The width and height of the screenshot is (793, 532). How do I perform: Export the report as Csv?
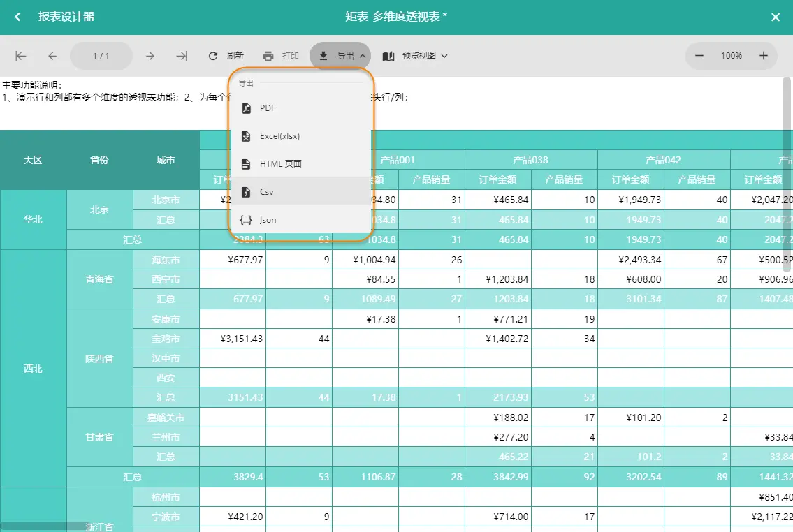tap(301, 191)
